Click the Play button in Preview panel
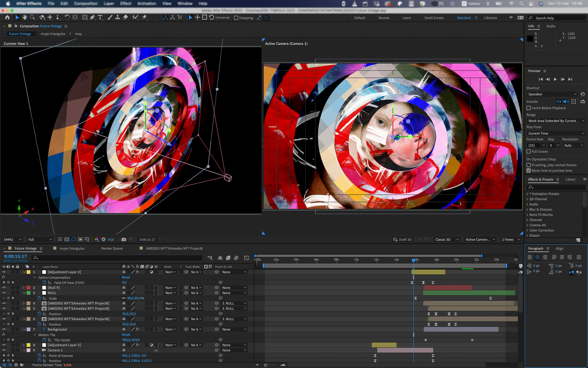 click(555, 79)
